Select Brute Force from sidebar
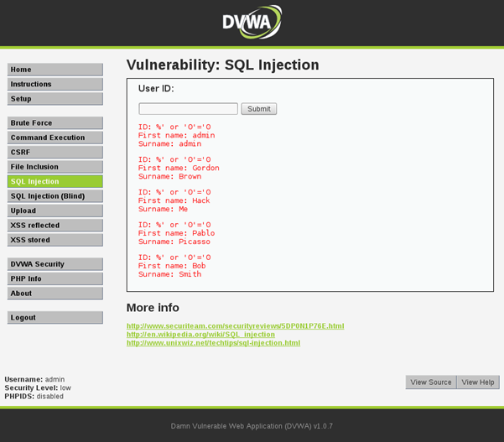This screenshot has height=442, width=504. tap(55, 123)
